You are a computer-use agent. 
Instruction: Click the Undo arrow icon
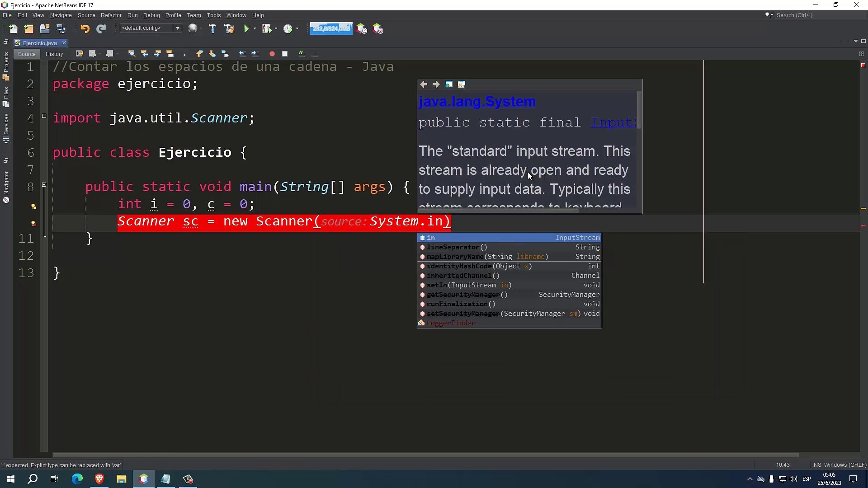tap(85, 29)
